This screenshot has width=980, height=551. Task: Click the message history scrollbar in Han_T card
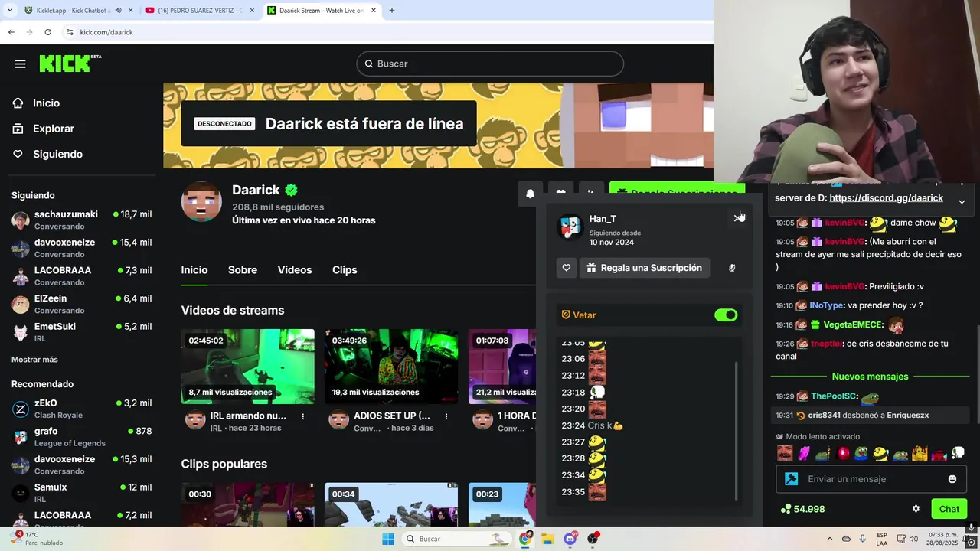point(737,431)
